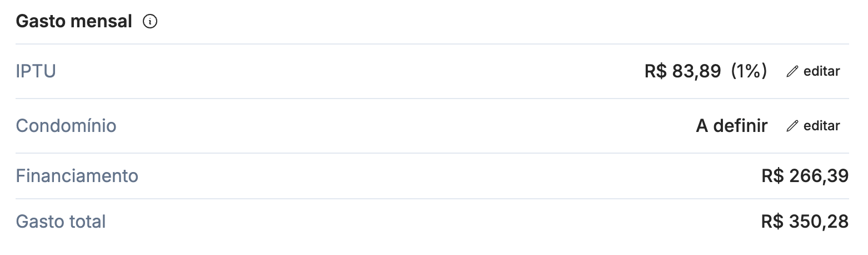The image size is (868, 255).
Task: Click the Gasto total row label
Action: coord(61,222)
